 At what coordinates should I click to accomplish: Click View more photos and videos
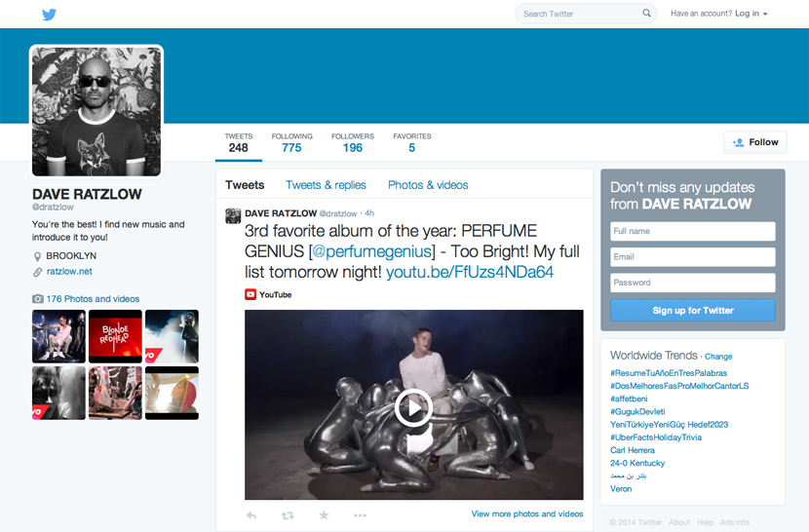coord(527,513)
